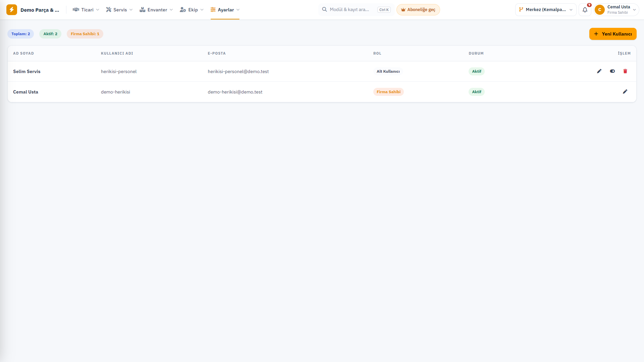
Task: Click the search magnifier icon
Action: (324, 9)
